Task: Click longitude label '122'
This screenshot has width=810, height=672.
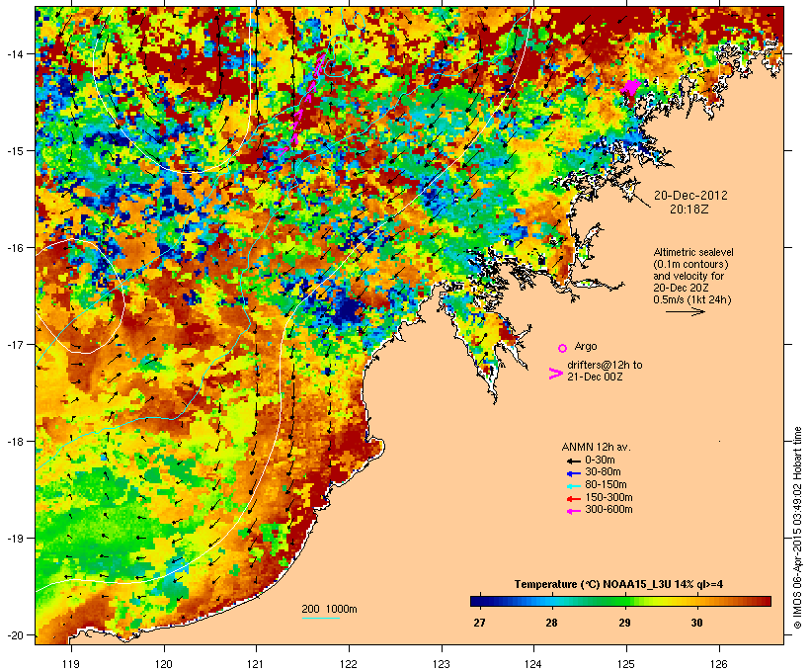Action: 349,664
